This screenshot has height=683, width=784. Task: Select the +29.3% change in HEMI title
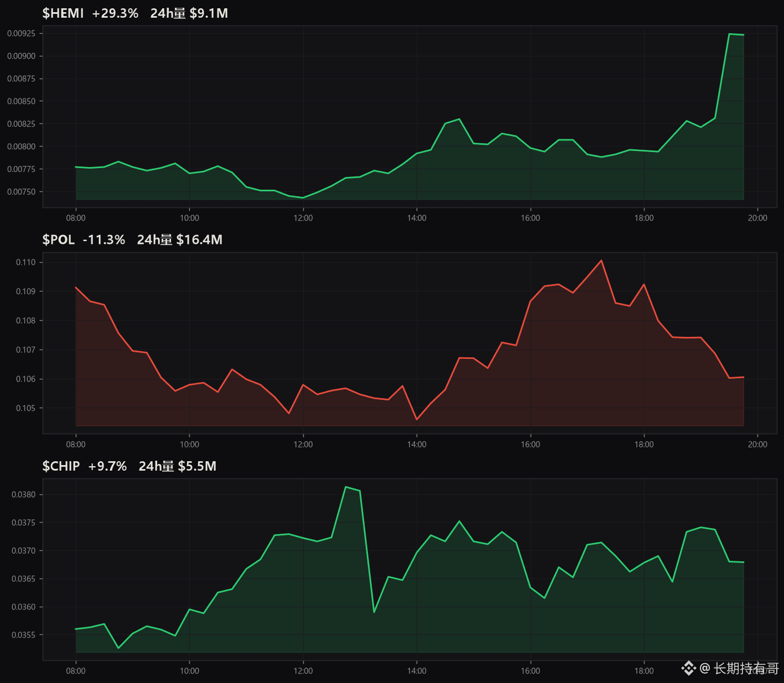coord(115,13)
